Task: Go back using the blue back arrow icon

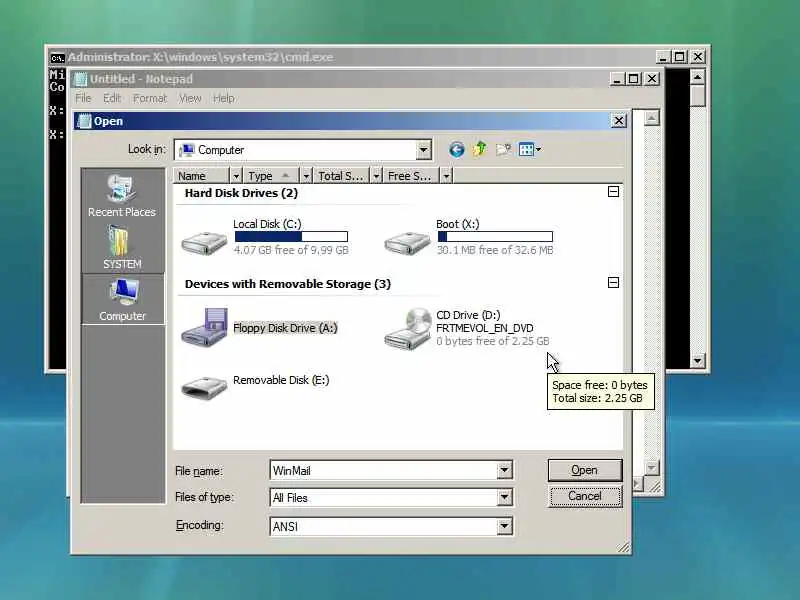Action: click(x=456, y=149)
